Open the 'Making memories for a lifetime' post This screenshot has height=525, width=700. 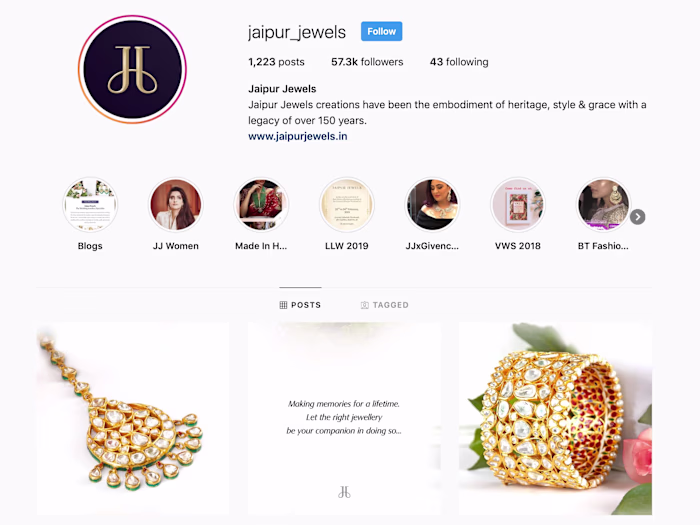[344, 419]
